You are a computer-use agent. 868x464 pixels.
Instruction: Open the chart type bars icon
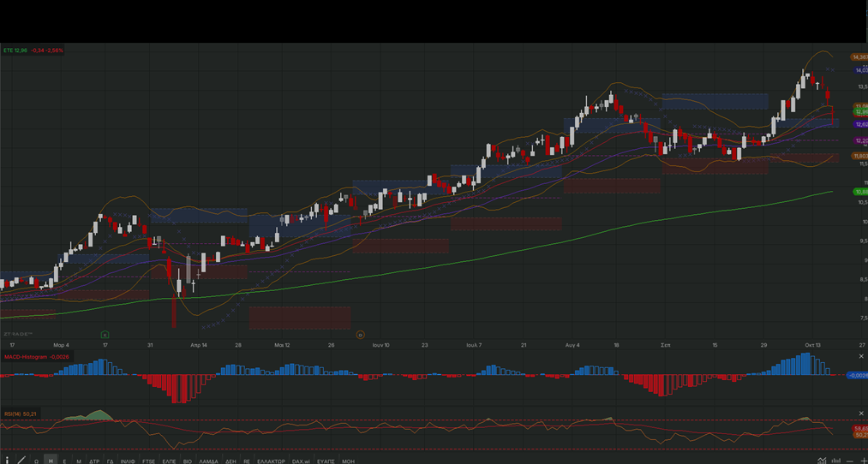[836, 460]
